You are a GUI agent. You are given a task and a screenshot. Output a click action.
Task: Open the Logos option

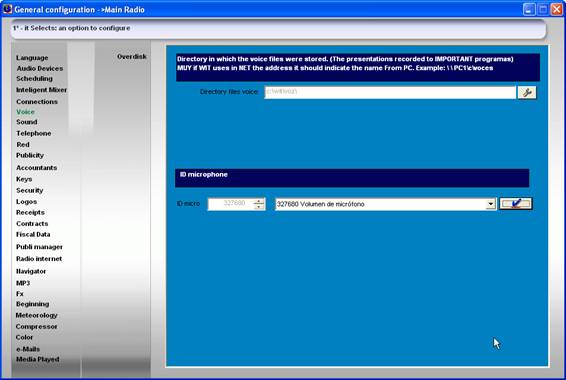coord(26,202)
